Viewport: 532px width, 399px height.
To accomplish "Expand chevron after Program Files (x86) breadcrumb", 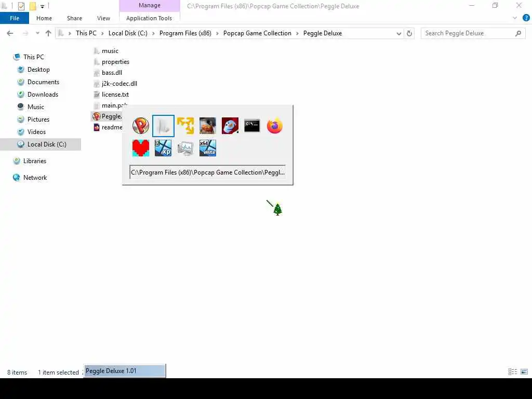I will click(x=217, y=33).
